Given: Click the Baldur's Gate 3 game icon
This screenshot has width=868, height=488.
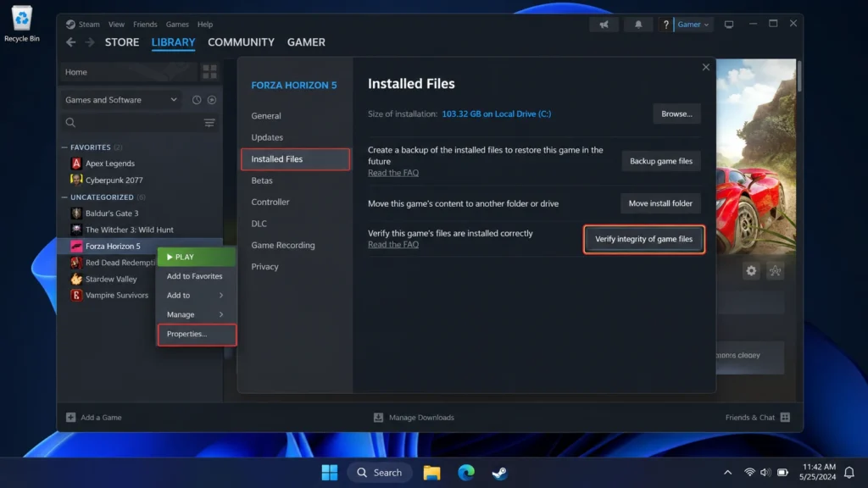Looking at the screenshot, I should pos(76,213).
